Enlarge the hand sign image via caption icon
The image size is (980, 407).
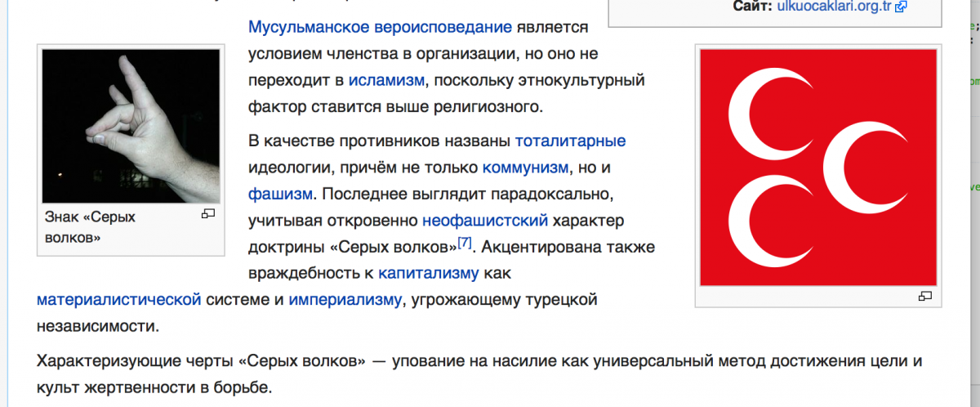click(x=208, y=214)
